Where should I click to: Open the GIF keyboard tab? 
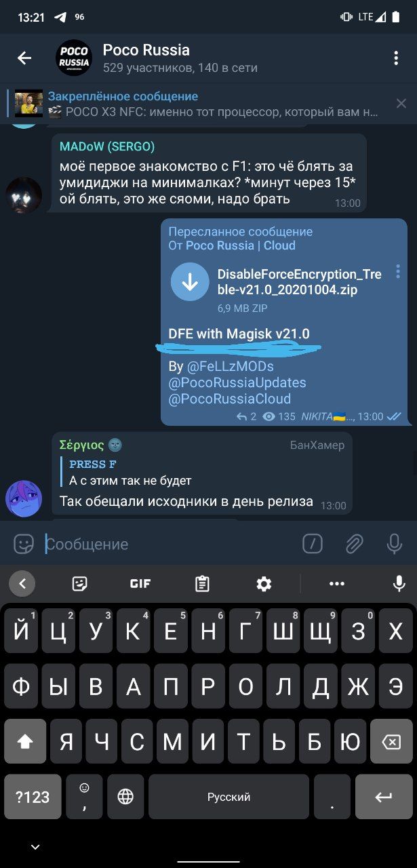[x=140, y=583]
